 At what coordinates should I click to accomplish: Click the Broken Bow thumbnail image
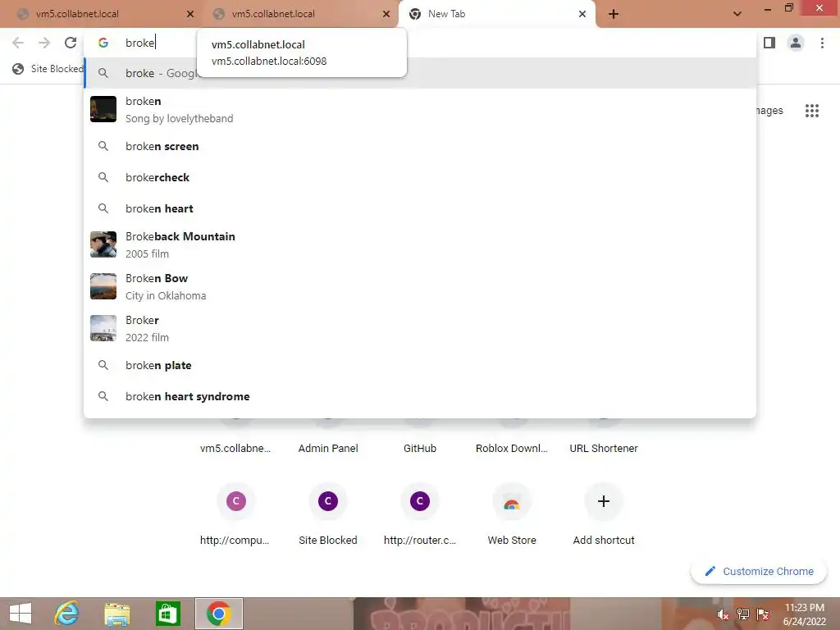pyautogui.click(x=103, y=286)
